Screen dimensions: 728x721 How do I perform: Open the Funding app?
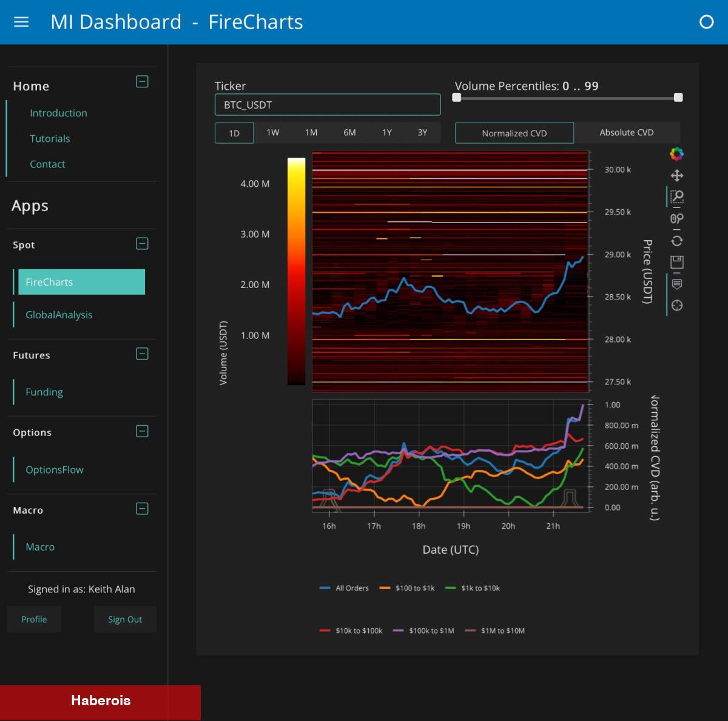click(44, 392)
